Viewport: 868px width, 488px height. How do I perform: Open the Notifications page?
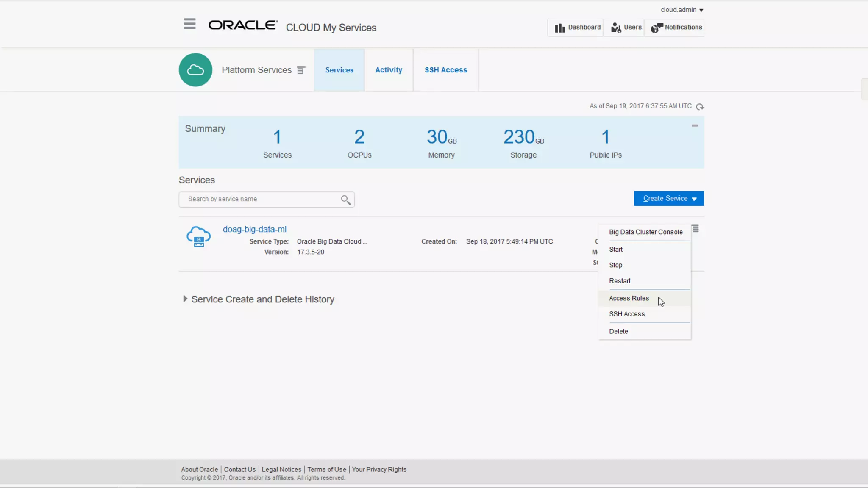coord(676,28)
